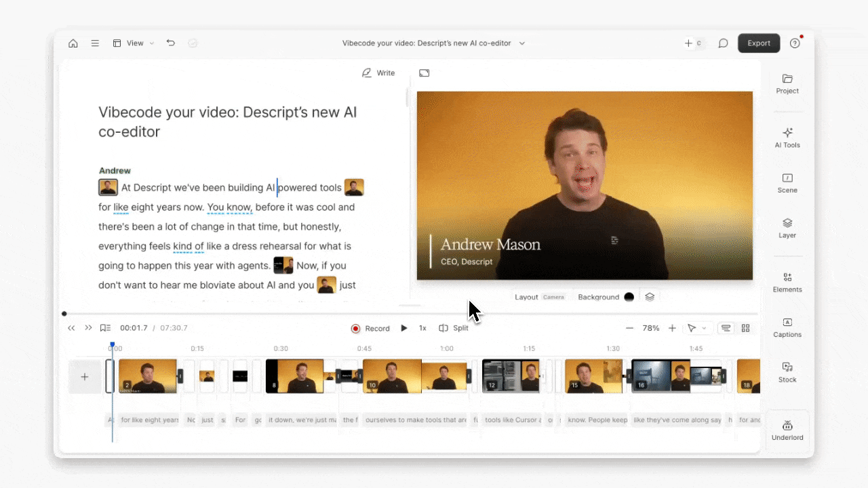868x488 pixels.
Task: Open the Project panel in sidebar
Action: click(x=787, y=84)
